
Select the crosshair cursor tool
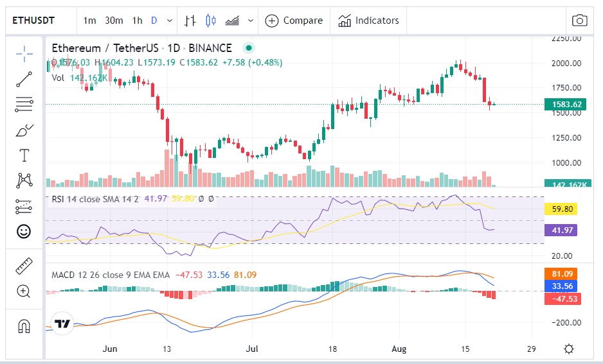24,54
